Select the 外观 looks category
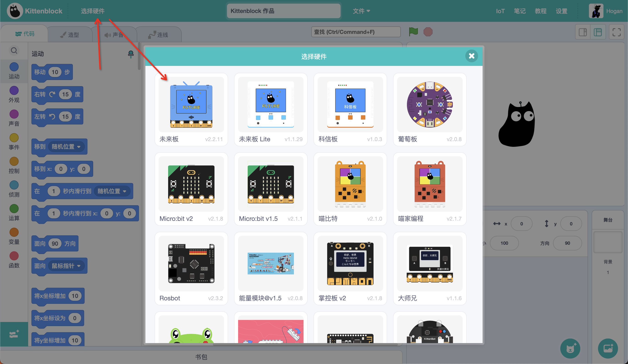Image resolution: width=628 pixels, height=364 pixels. point(14,95)
